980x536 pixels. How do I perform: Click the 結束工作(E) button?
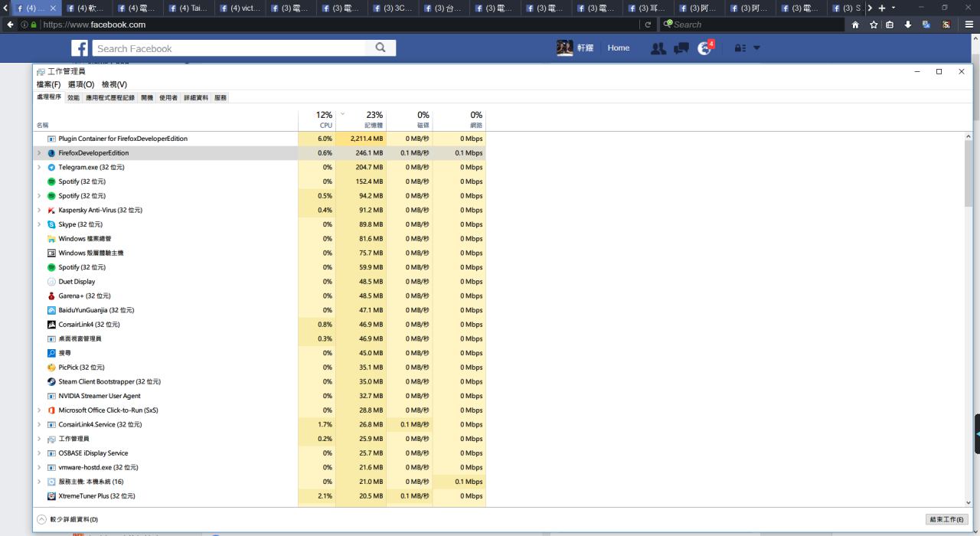pyautogui.click(x=947, y=519)
